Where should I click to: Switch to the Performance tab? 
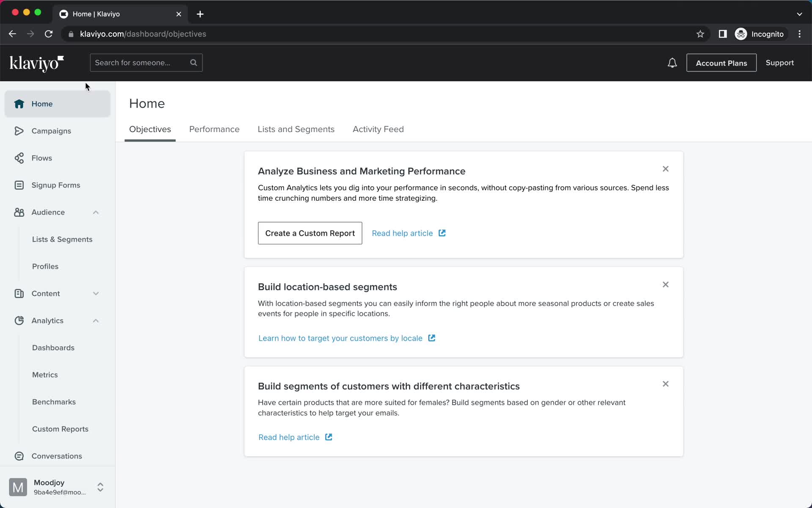coord(214,129)
